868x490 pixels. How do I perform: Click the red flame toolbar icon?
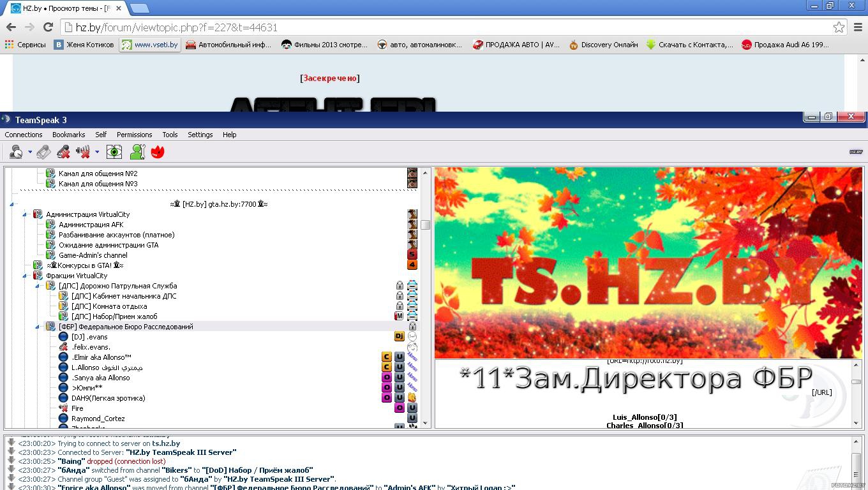click(158, 152)
